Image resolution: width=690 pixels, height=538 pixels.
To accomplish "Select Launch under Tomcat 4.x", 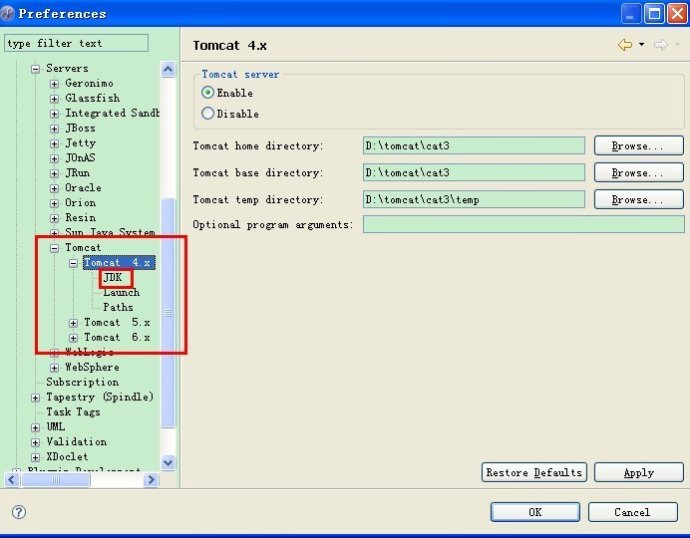I will coord(121,293).
